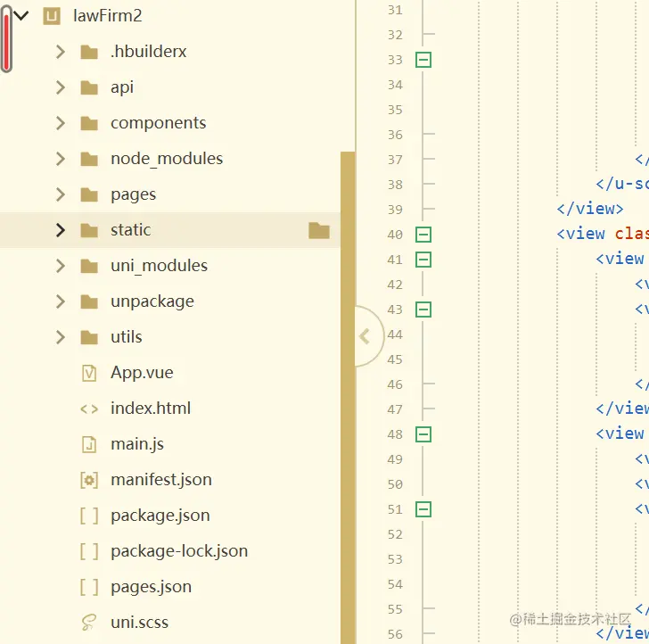Click the uni_modules folder icon
649x644 pixels.
coord(89,267)
